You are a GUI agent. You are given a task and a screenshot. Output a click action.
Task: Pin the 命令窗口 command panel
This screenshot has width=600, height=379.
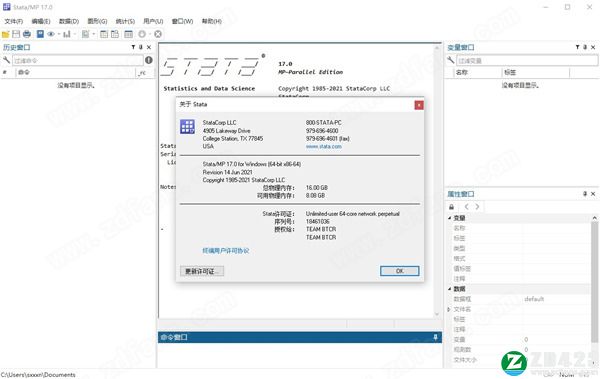(x=435, y=337)
